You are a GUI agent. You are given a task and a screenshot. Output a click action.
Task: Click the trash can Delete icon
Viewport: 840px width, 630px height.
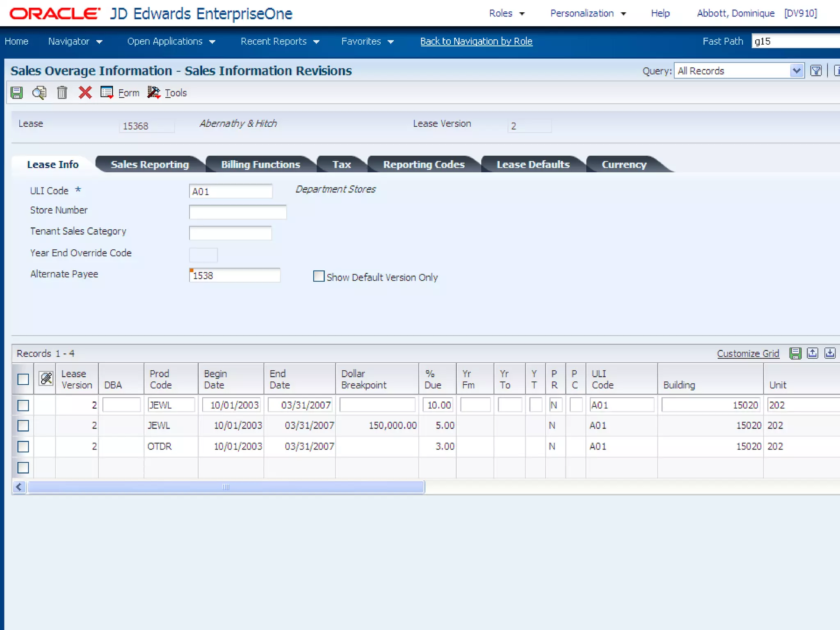click(62, 93)
